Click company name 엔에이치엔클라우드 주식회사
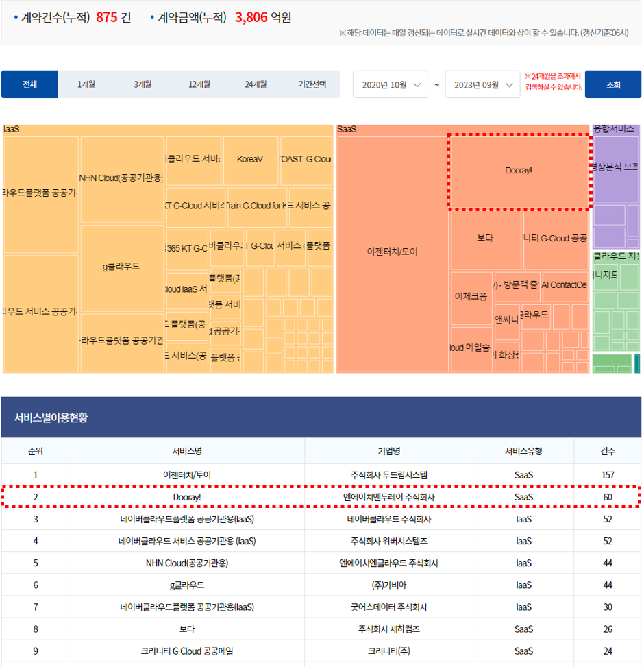The height and width of the screenshot is (667, 644). tap(389, 563)
